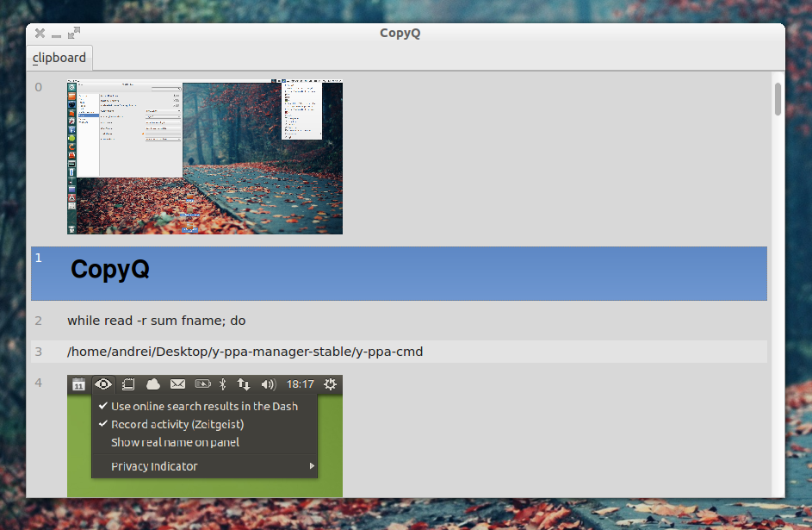Click the battery indicator icon
This screenshot has height=530, width=812.
202,384
